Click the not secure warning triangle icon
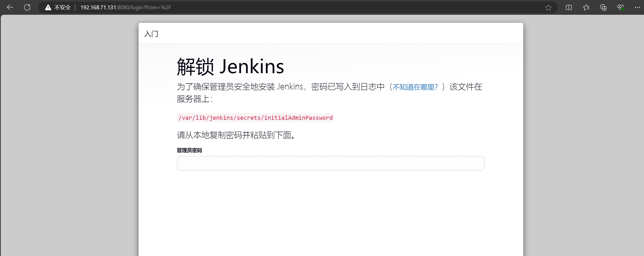The width and height of the screenshot is (644, 256). click(x=48, y=7)
